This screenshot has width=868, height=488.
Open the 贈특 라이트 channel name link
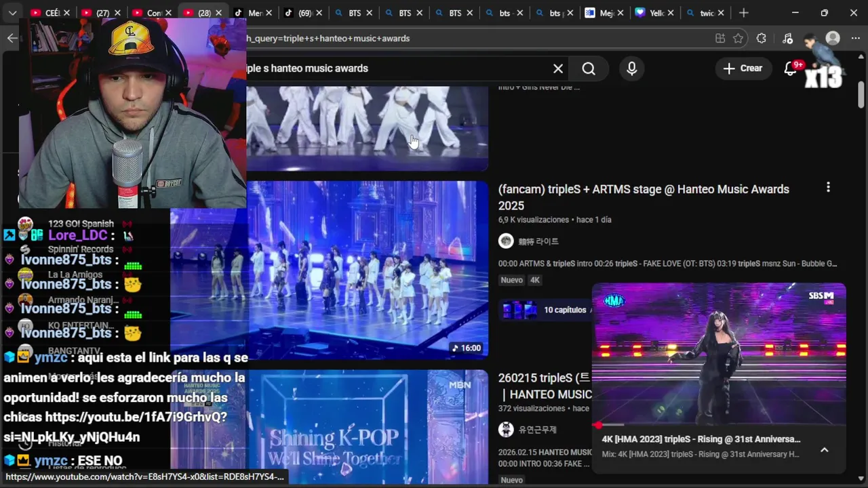pyautogui.click(x=538, y=241)
